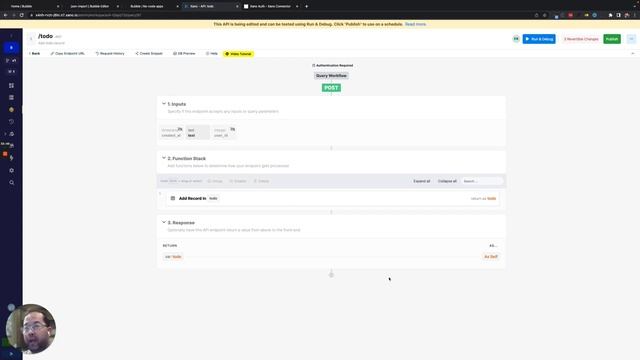
Task: Open DB Preview
Action: click(x=184, y=53)
